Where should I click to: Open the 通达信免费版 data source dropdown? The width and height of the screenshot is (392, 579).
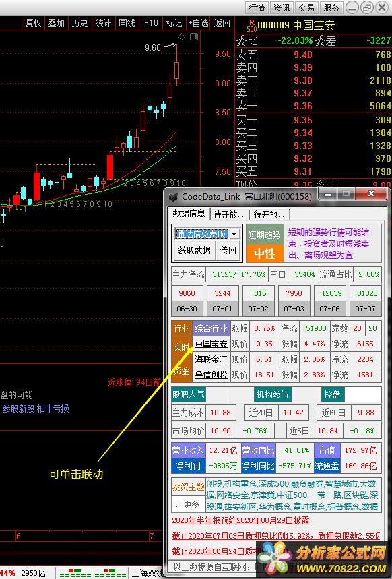(234, 234)
